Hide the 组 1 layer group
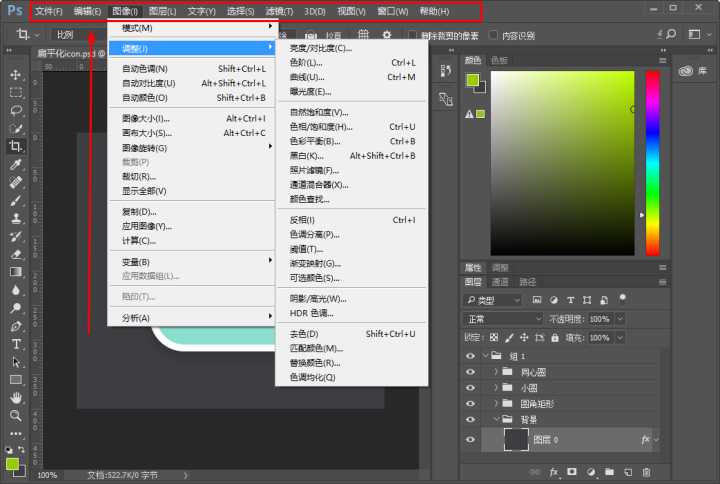 coord(470,356)
